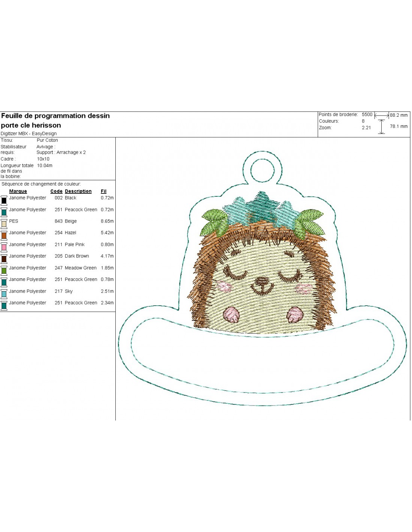The image size is (412, 532).
Task: Select the 5.42m thread length value
Action: tap(107, 233)
